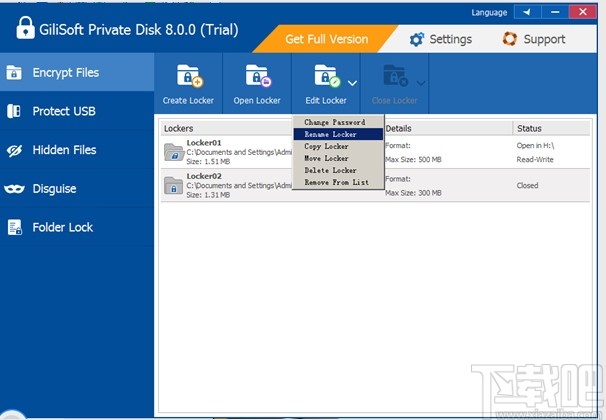The image size is (606, 420).
Task: Open the Support text label
Action: click(544, 39)
